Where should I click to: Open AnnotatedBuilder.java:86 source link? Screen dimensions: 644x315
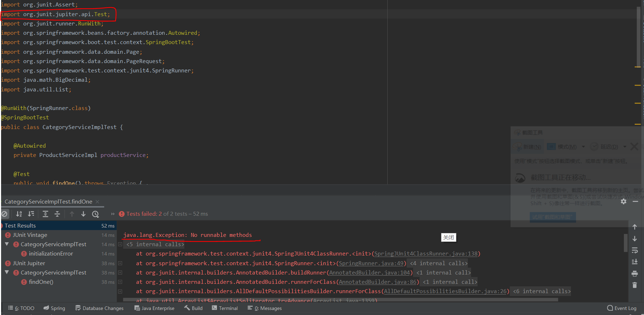tap(378, 282)
